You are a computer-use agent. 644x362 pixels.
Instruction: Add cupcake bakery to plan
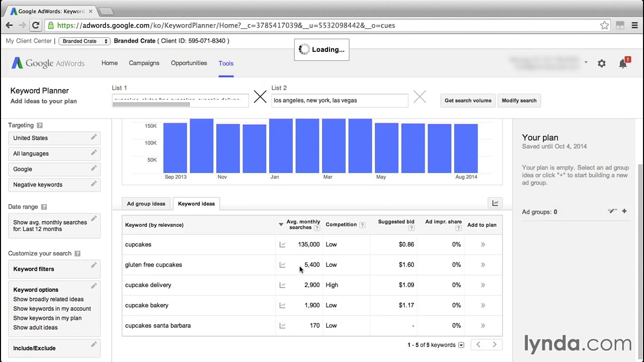pos(482,305)
